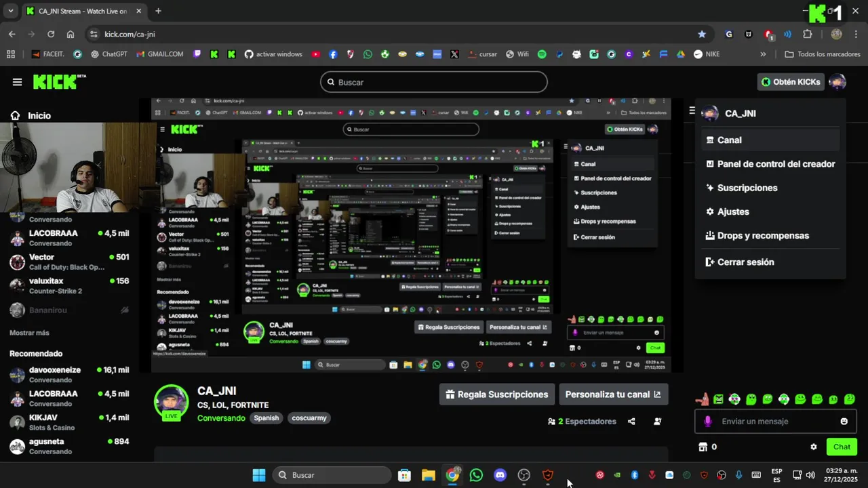Click the green Chat send button
Viewport: 868px width, 488px height.
(842, 447)
